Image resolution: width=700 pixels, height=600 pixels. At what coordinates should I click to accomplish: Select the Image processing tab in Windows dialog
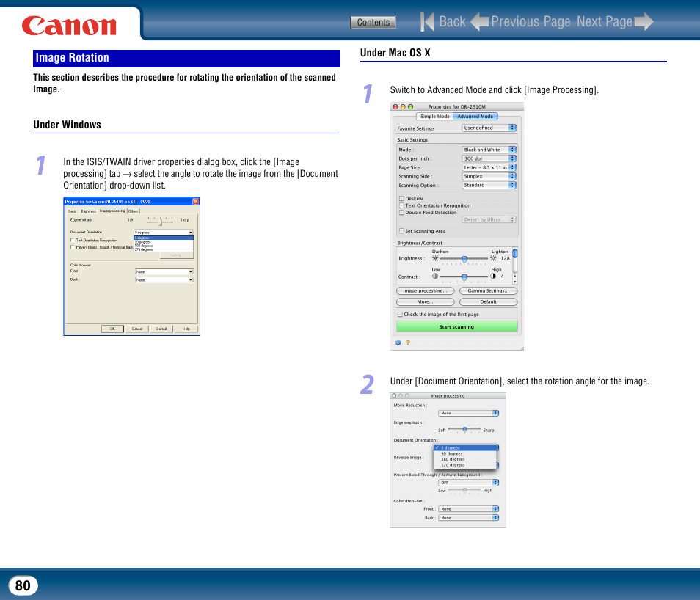pyautogui.click(x=112, y=211)
